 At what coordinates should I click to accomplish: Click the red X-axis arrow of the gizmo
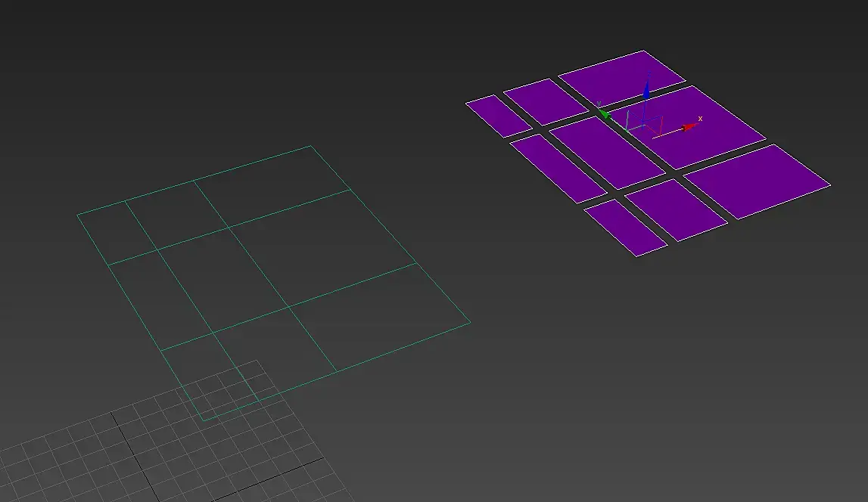point(689,127)
